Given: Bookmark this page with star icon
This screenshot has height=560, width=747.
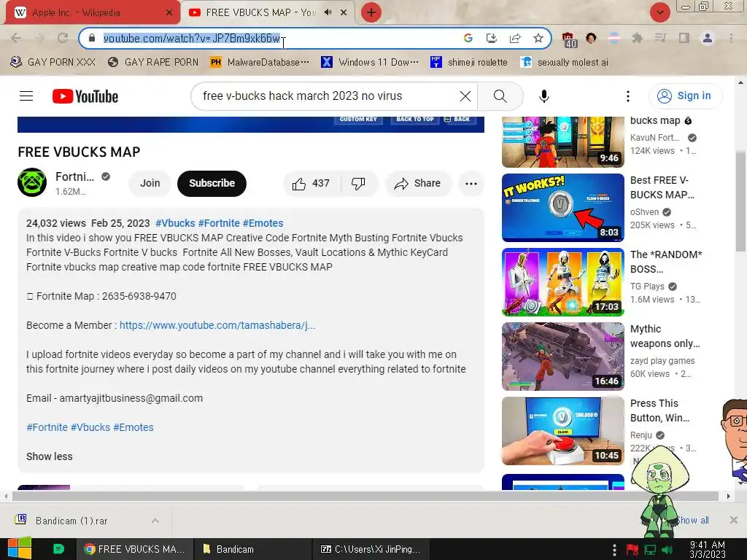Looking at the screenshot, I should pyautogui.click(x=538, y=38).
